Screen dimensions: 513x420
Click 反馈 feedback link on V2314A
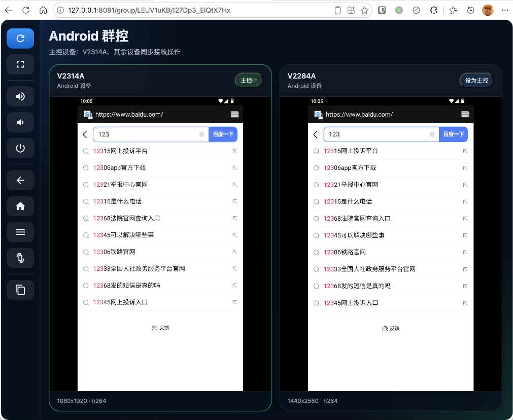click(x=160, y=328)
